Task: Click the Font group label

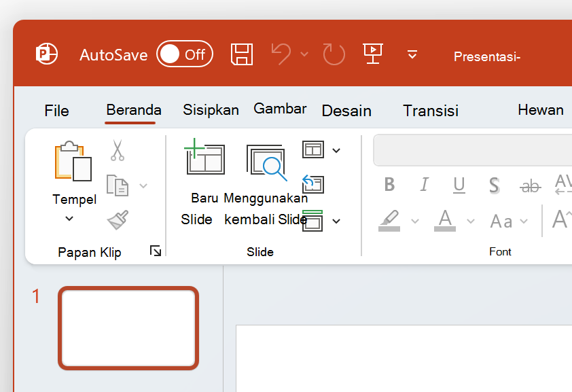Action: pos(500,251)
